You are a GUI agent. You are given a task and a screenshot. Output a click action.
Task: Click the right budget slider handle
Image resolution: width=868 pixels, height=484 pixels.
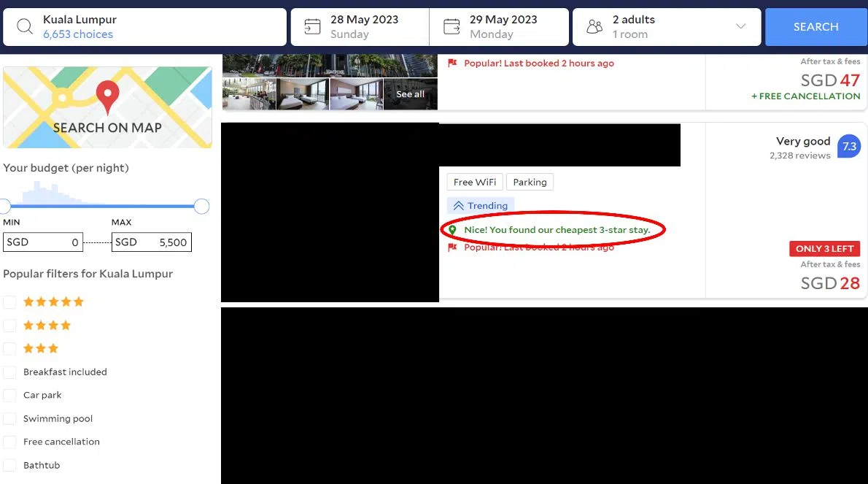(202, 207)
